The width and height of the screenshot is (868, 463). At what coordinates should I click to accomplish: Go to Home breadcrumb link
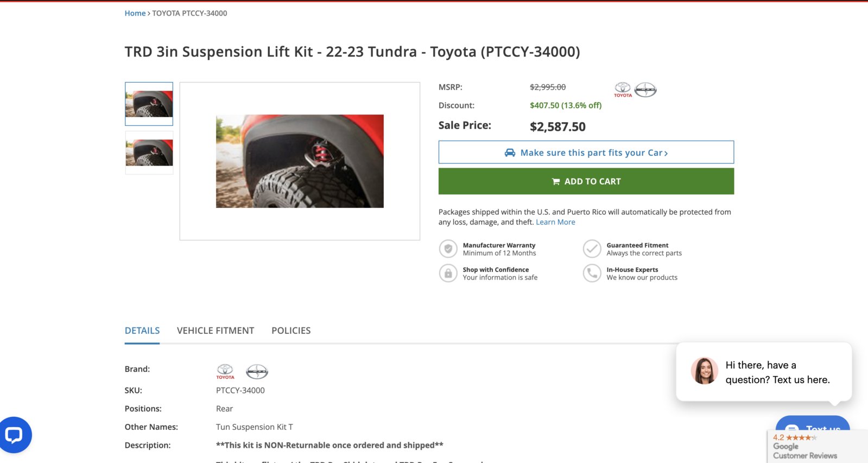point(135,13)
